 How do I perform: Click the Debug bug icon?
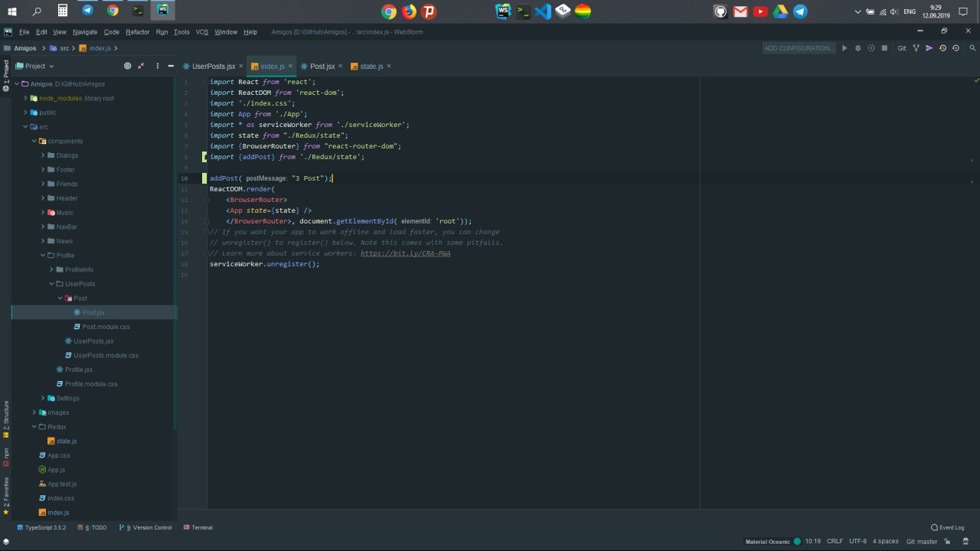pos(857,48)
